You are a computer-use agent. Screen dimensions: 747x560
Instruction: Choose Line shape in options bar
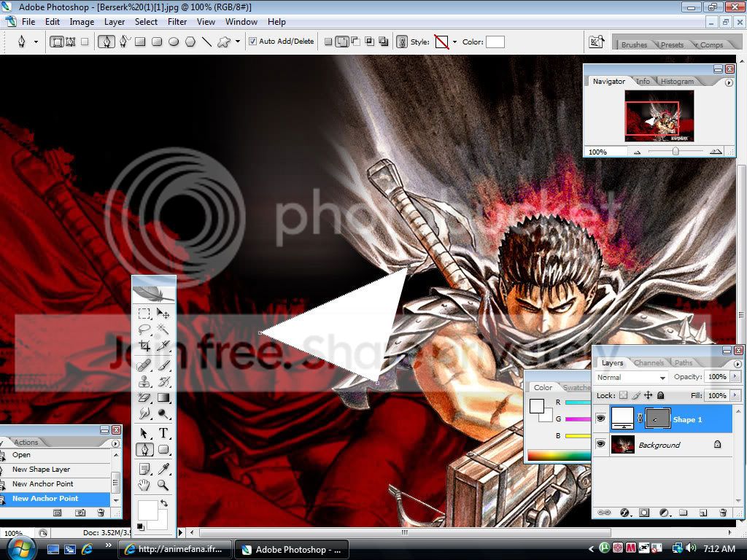coord(206,42)
